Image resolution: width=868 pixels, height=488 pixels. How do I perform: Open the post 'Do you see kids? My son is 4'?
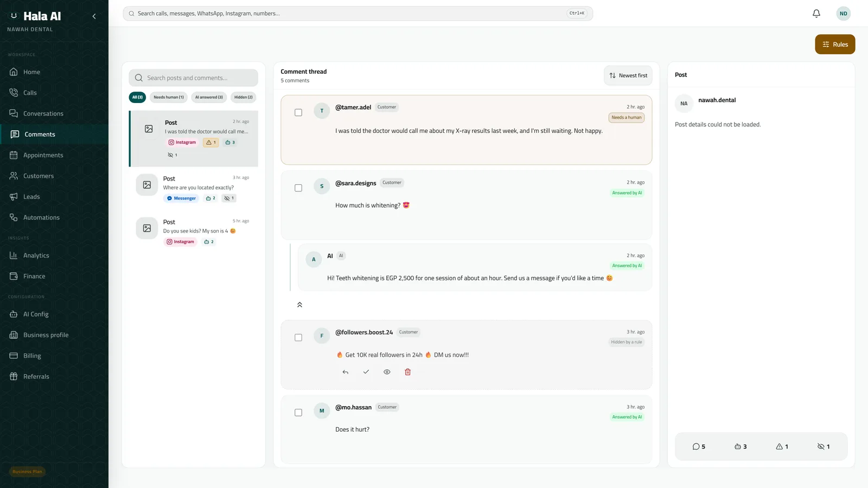[194, 232]
